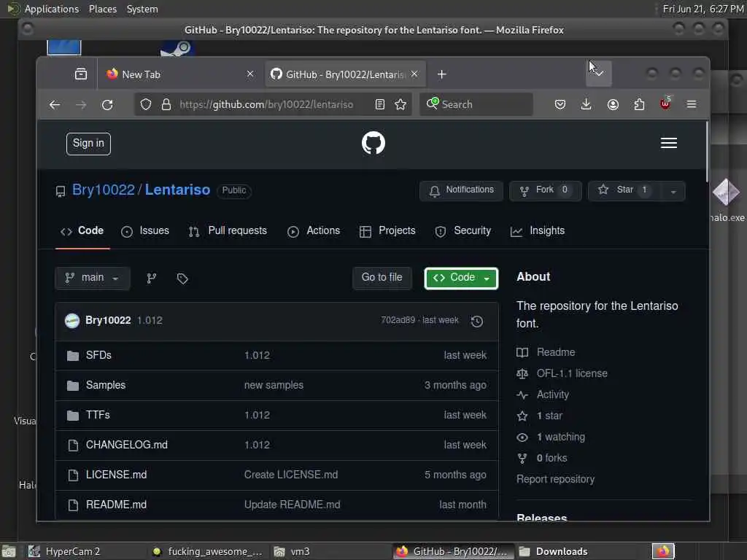Expand the green Code dropdown button
This screenshot has width=747, height=560.
461,278
